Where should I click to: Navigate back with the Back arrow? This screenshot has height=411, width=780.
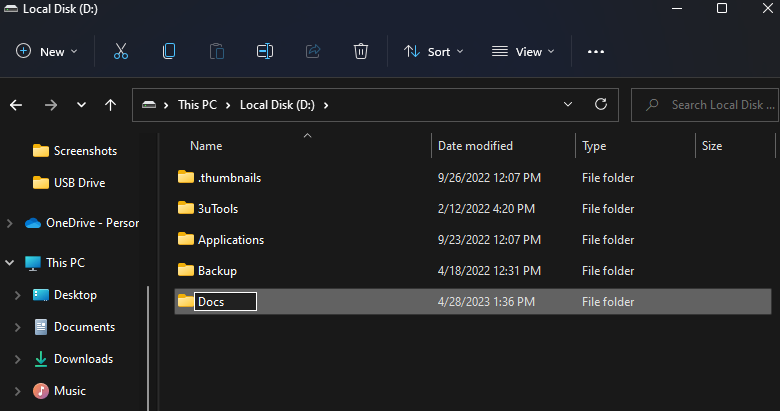pos(16,104)
